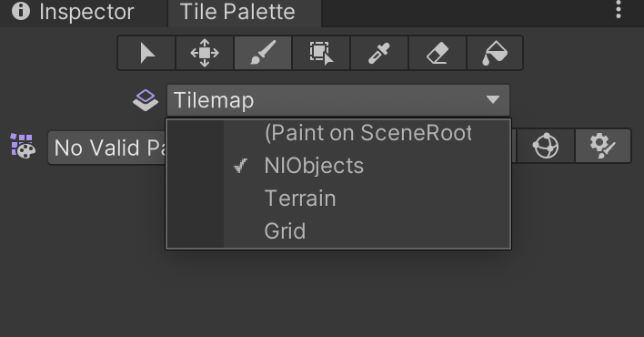This screenshot has height=337, width=644.
Task: Open the Tilemap active target dropdown
Action: 338,100
